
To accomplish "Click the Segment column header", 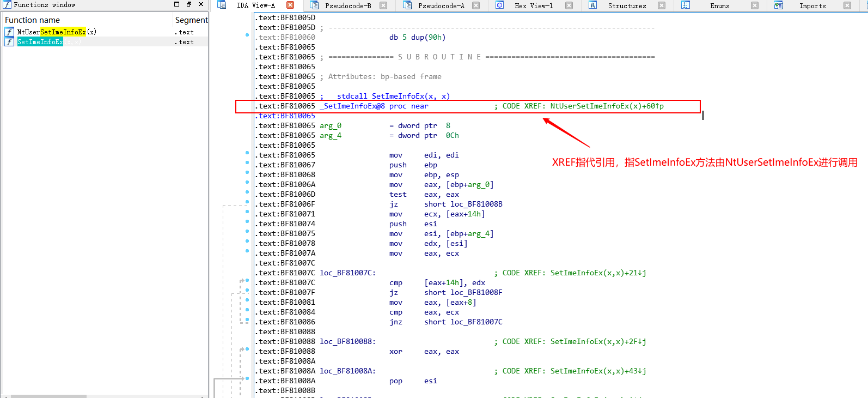I will (x=191, y=20).
